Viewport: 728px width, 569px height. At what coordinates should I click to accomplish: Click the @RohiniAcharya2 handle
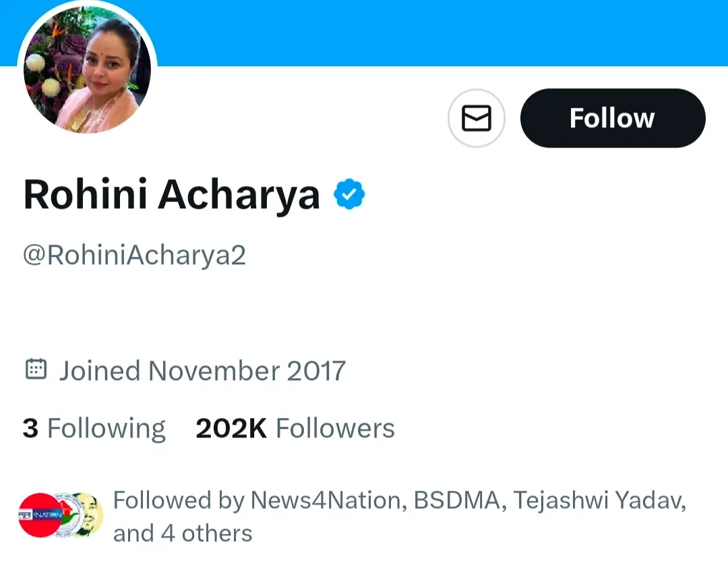(x=134, y=256)
